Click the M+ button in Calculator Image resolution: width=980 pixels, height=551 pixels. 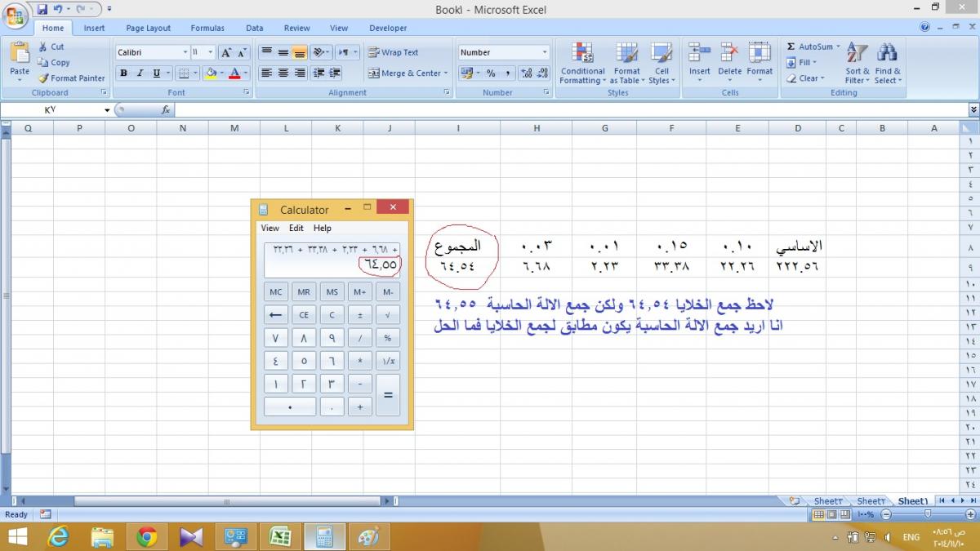coord(359,291)
